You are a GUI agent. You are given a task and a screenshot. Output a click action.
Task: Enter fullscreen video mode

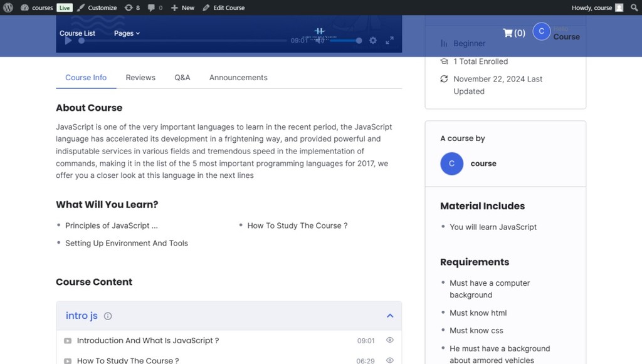pyautogui.click(x=390, y=40)
